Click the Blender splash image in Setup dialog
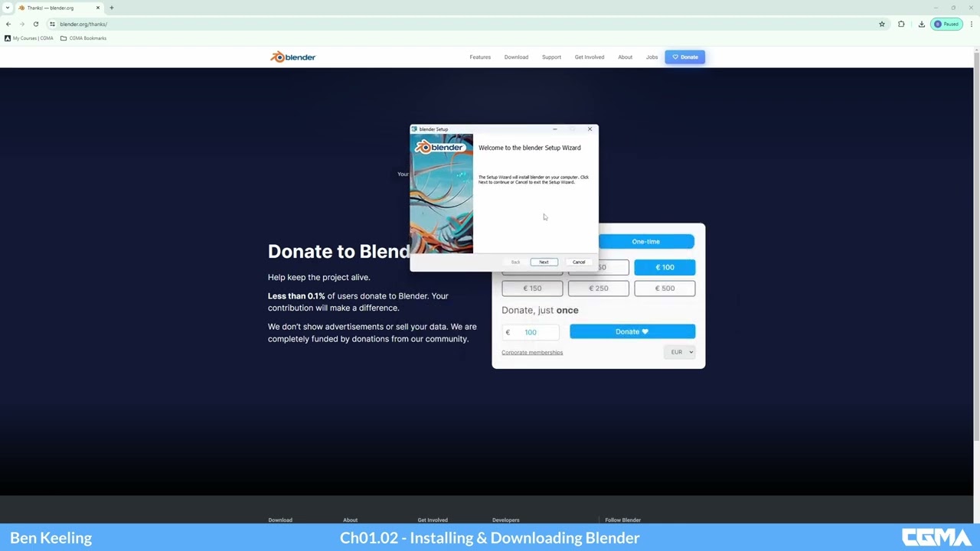 442,194
